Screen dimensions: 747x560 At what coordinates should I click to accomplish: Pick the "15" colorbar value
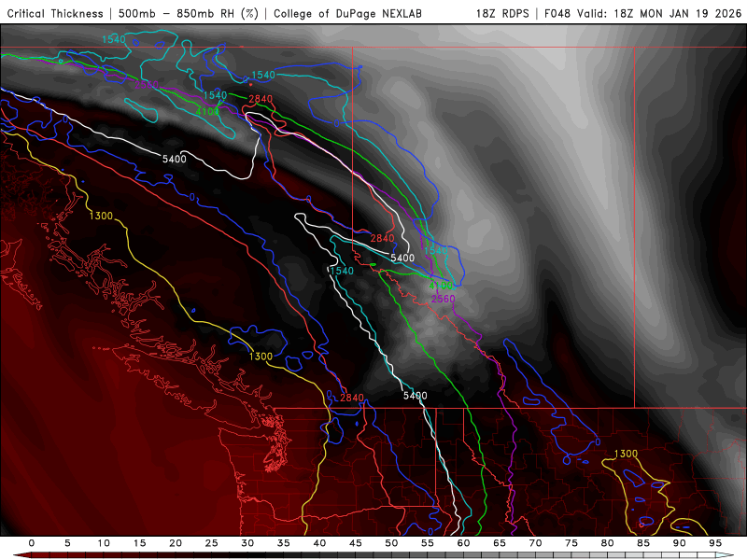point(139,543)
